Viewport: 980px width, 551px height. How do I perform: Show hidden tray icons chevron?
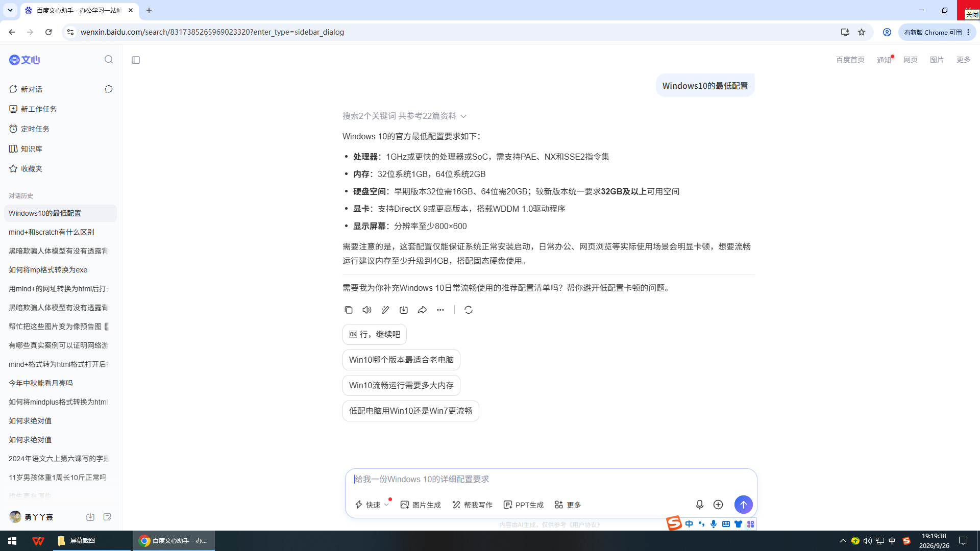pyautogui.click(x=843, y=541)
